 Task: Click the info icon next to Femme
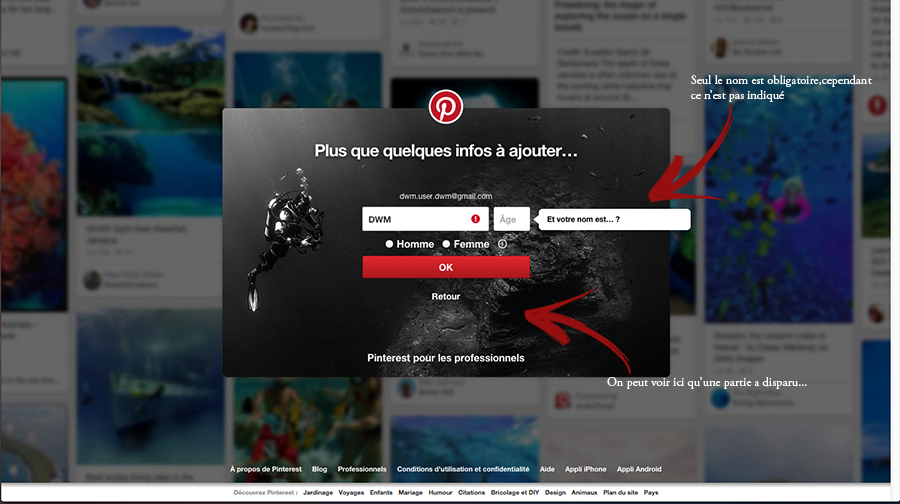click(502, 244)
